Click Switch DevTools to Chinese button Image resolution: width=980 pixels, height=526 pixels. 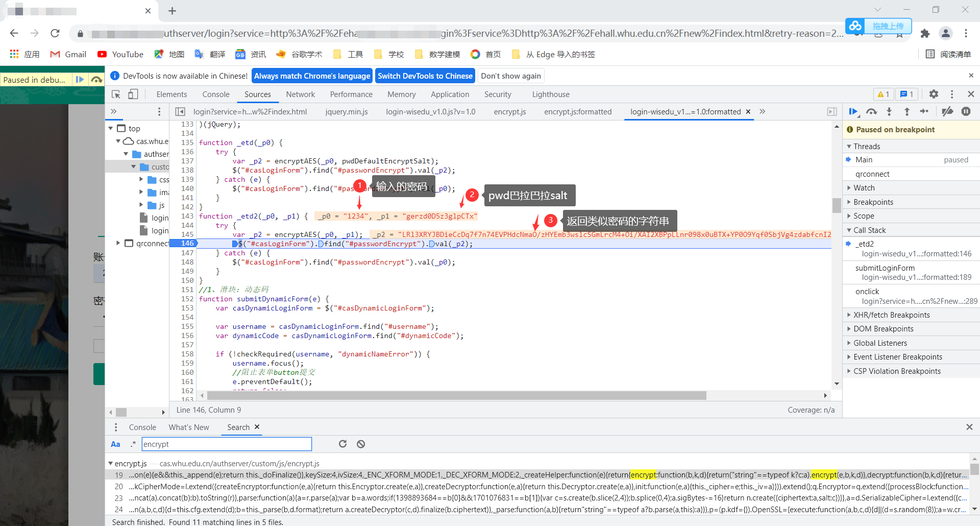[425, 76]
